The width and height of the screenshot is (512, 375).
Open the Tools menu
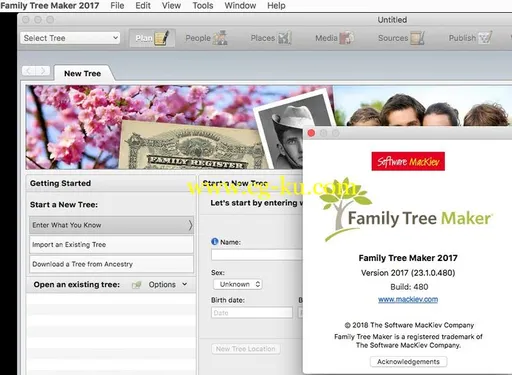pyautogui.click(x=203, y=6)
